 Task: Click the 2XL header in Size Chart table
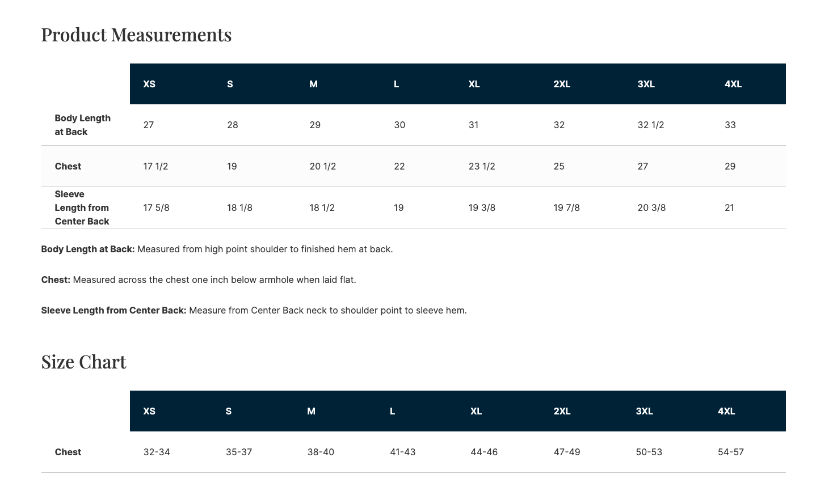coord(562,411)
